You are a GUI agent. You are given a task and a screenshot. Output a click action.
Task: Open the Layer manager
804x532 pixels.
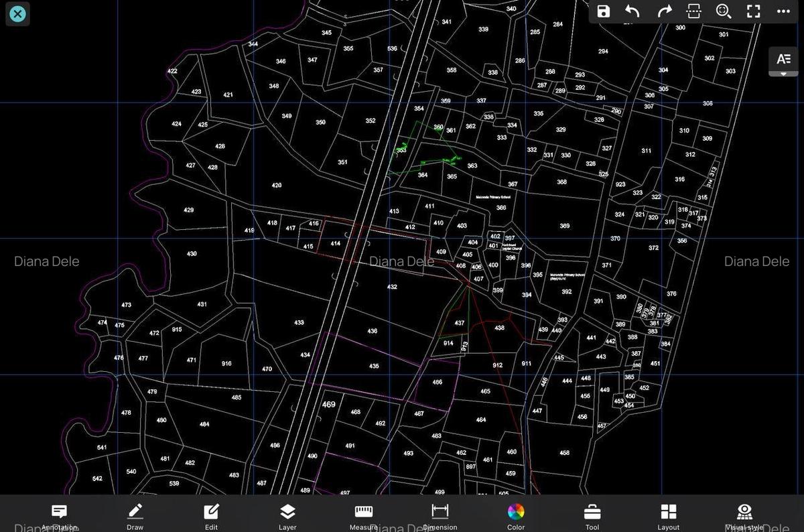click(287, 517)
